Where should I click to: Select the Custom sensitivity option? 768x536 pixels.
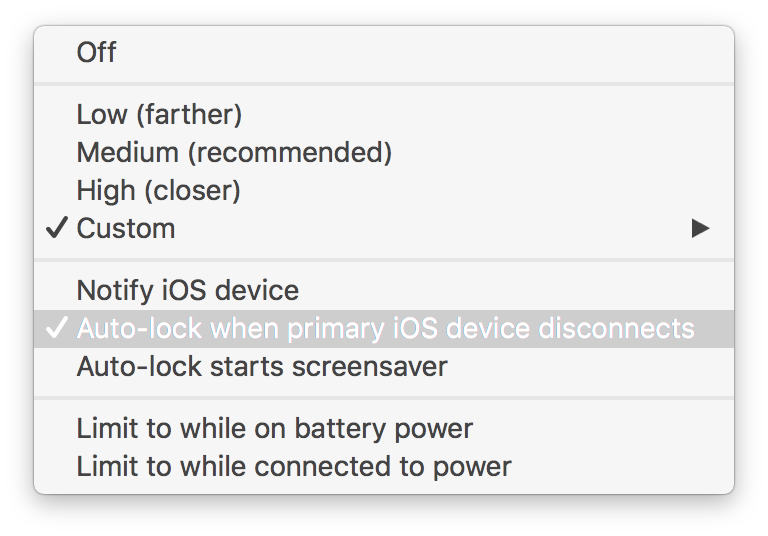pos(126,228)
